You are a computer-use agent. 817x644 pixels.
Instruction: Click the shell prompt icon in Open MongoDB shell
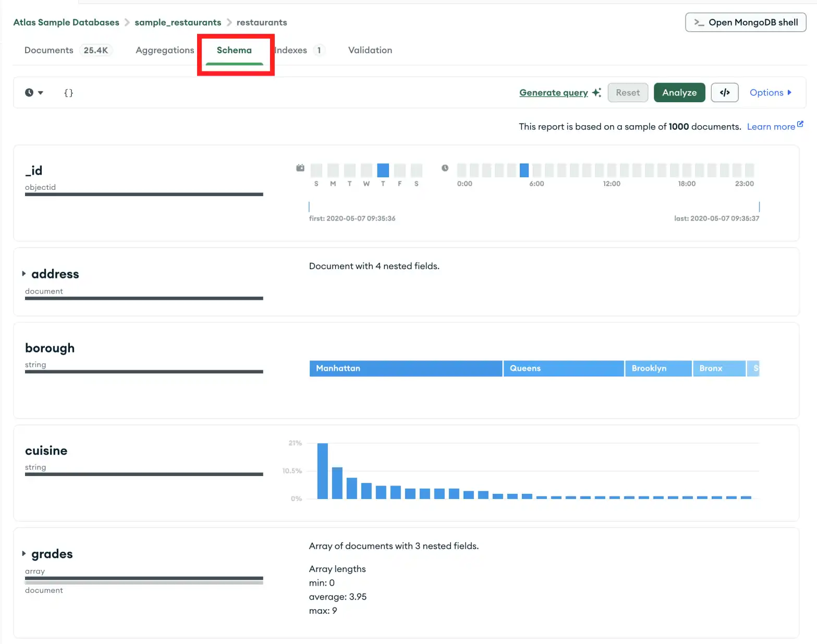click(699, 22)
